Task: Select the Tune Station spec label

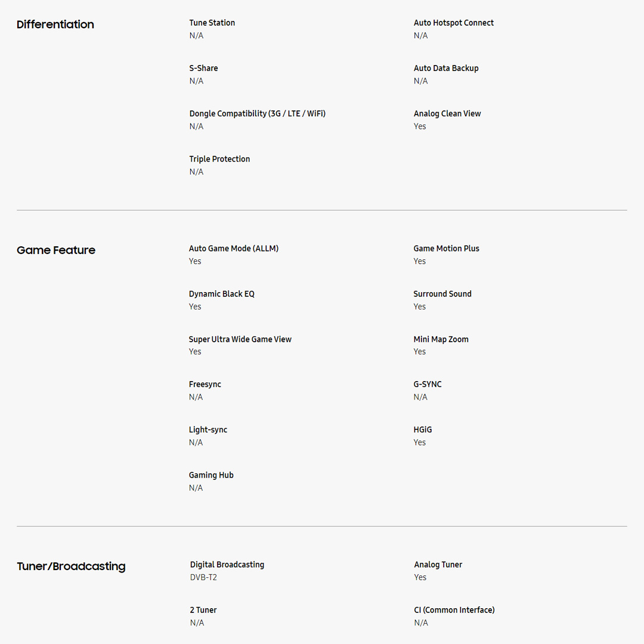Action: (212, 23)
